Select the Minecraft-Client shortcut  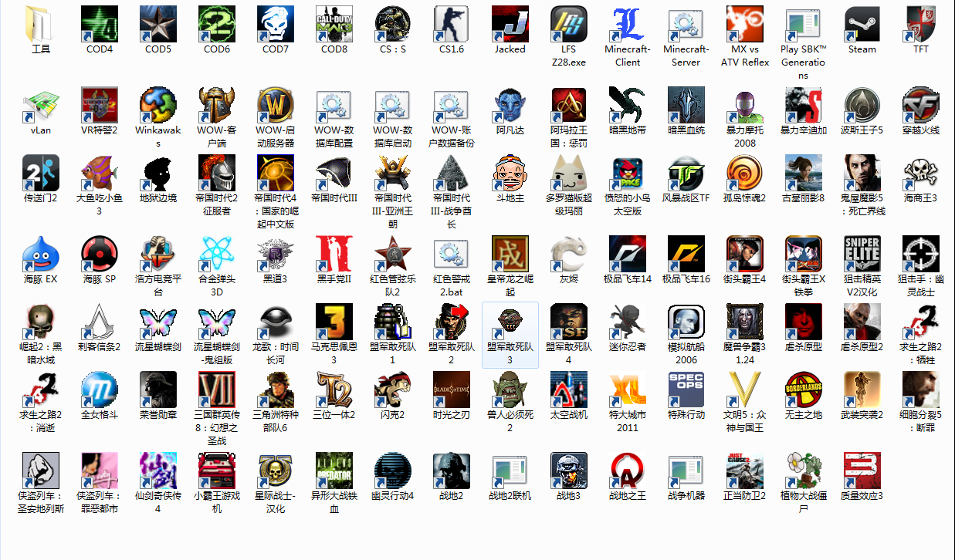(628, 25)
